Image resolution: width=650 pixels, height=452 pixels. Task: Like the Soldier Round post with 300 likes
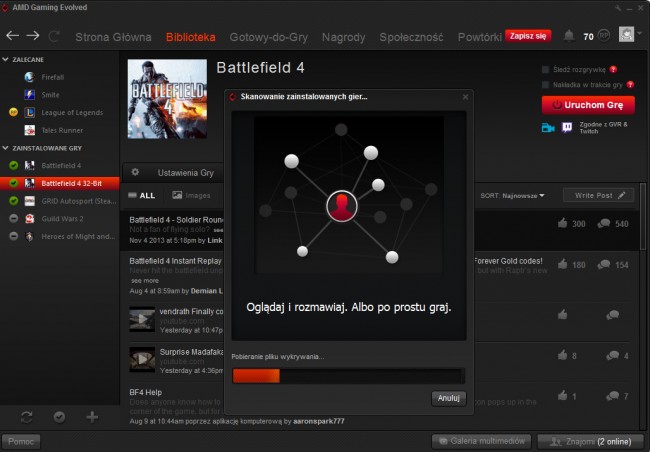(563, 224)
